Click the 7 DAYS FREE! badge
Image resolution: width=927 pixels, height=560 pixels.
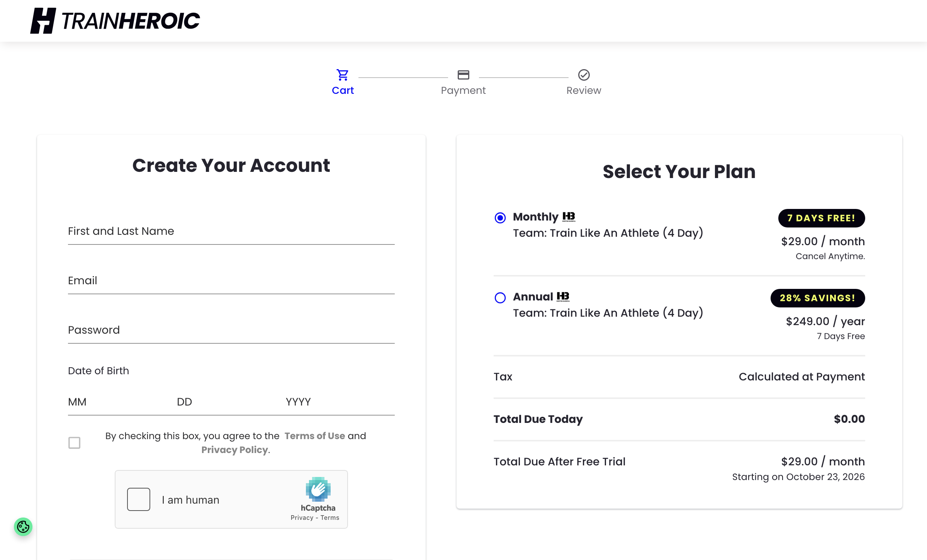click(x=822, y=218)
